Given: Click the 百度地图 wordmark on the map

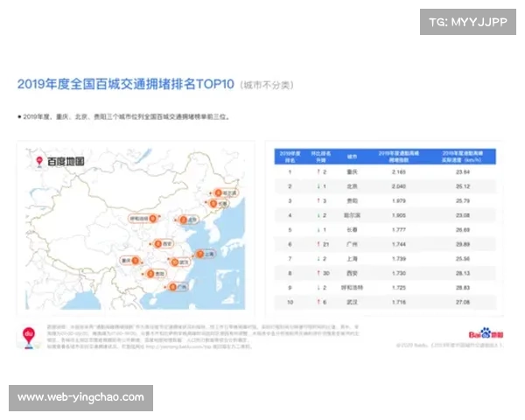Looking at the screenshot, I should tap(66, 162).
